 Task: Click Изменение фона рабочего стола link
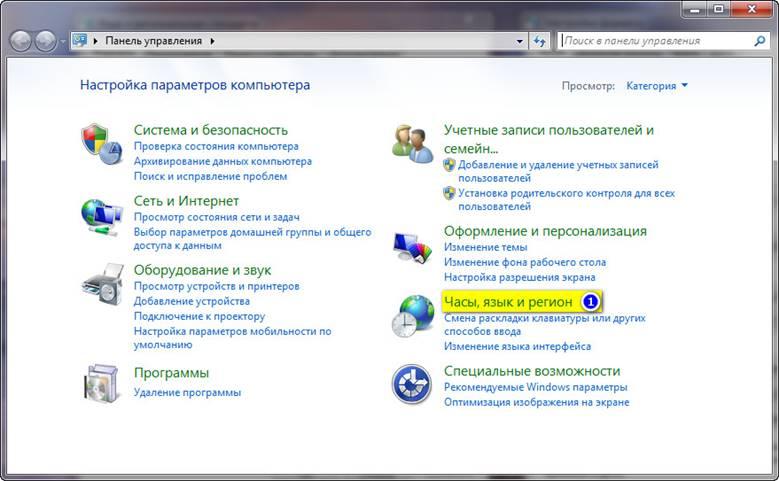(525, 262)
